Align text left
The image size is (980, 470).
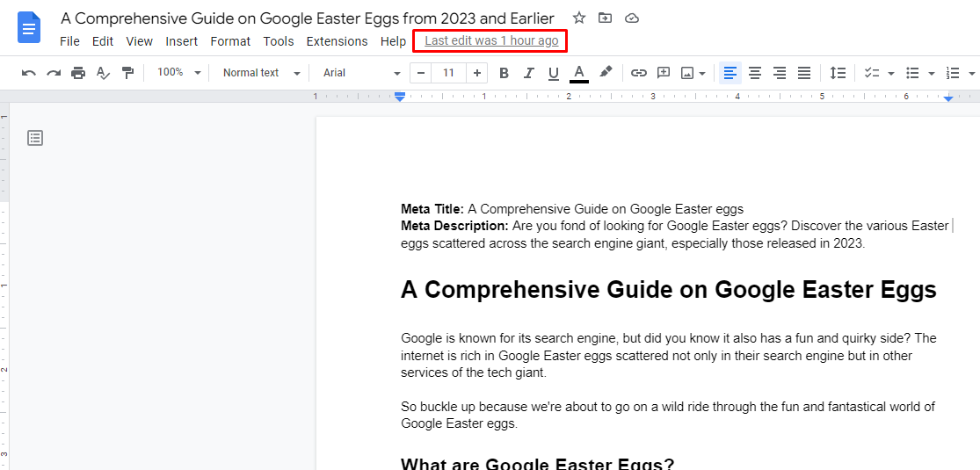730,73
